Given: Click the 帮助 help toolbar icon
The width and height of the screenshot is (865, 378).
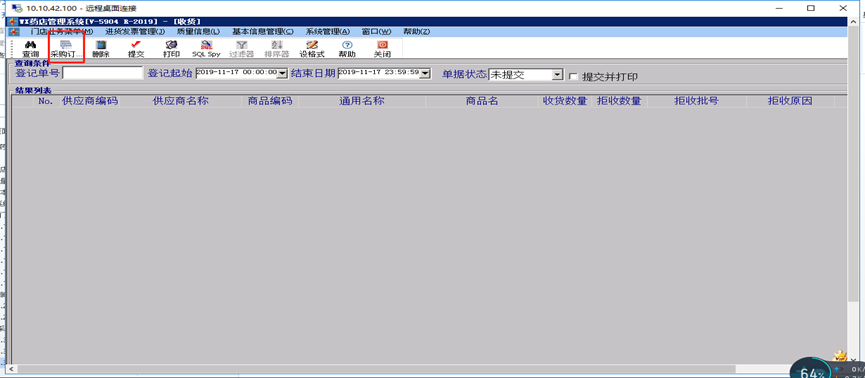Looking at the screenshot, I should coord(347,49).
